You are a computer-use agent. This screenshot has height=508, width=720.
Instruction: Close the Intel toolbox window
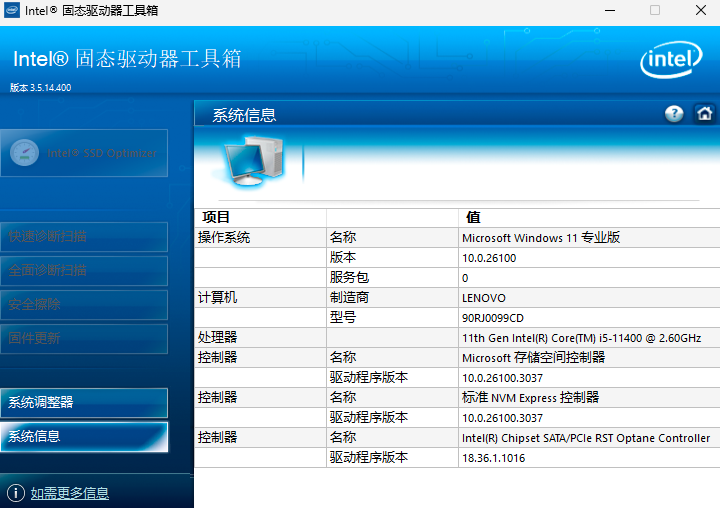pyautogui.click(x=701, y=10)
